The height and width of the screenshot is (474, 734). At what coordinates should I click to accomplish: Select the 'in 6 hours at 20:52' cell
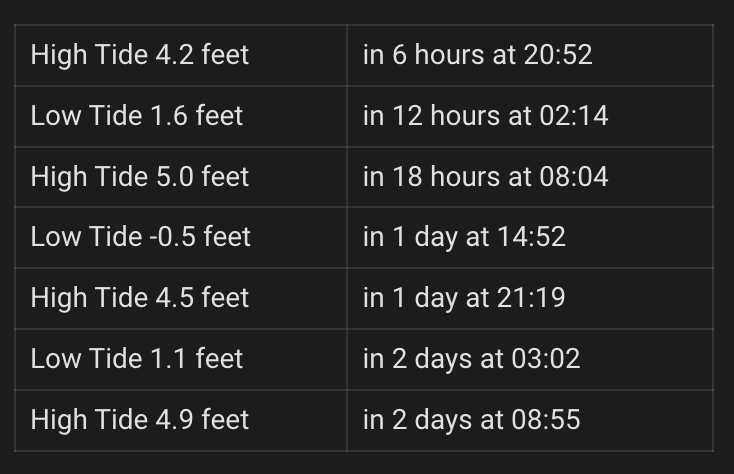[477, 54]
